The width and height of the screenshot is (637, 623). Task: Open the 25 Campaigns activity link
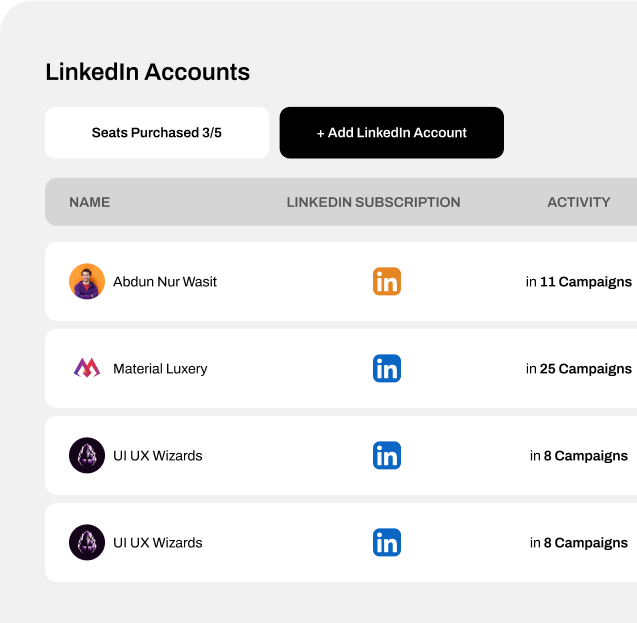pyautogui.click(x=578, y=368)
